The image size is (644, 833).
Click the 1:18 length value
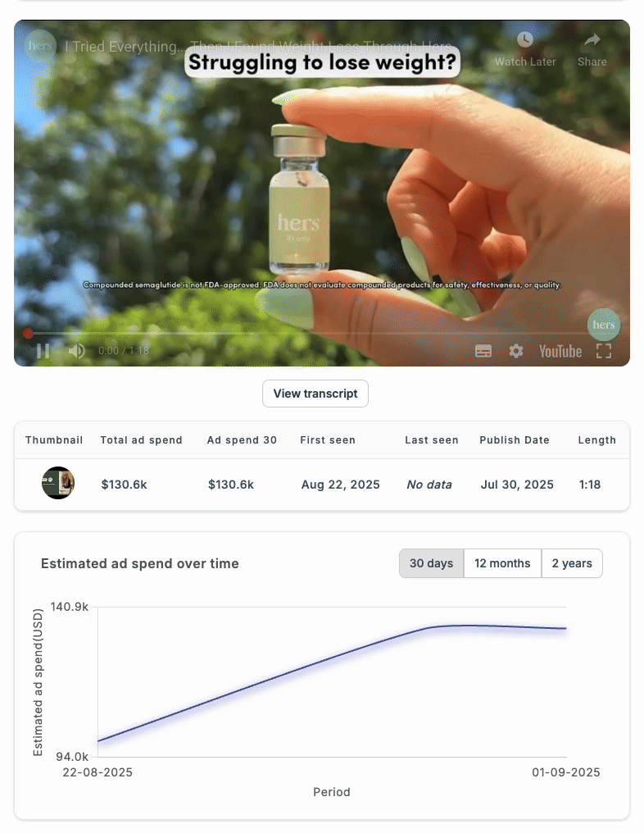click(590, 485)
